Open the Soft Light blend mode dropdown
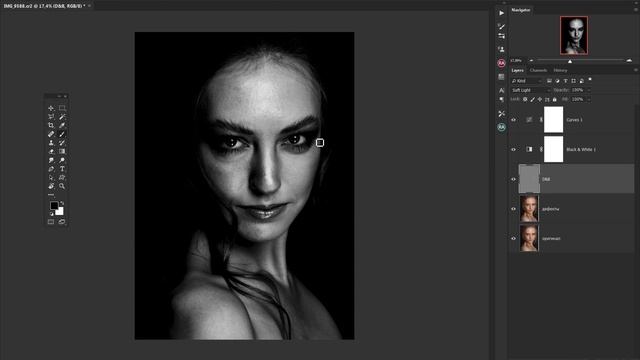The width and height of the screenshot is (640, 360). pyautogui.click(x=531, y=90)
